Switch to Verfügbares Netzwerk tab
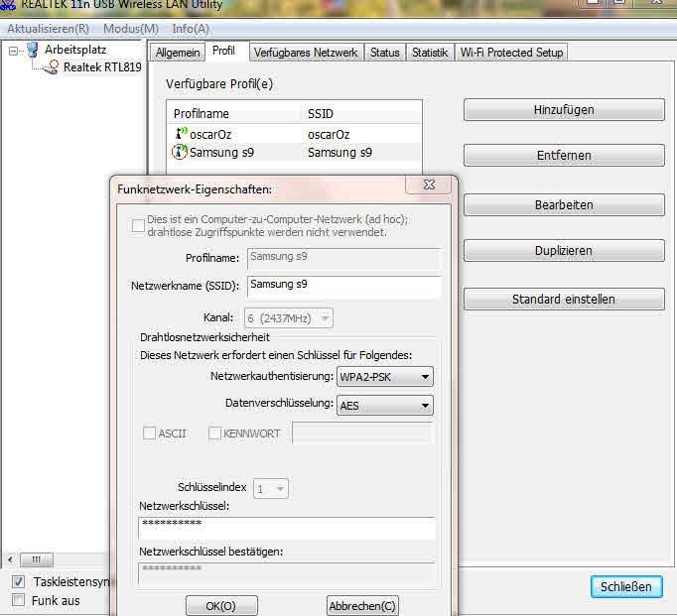The height and width of the screenshot is (616, 677). click(306, 53)
